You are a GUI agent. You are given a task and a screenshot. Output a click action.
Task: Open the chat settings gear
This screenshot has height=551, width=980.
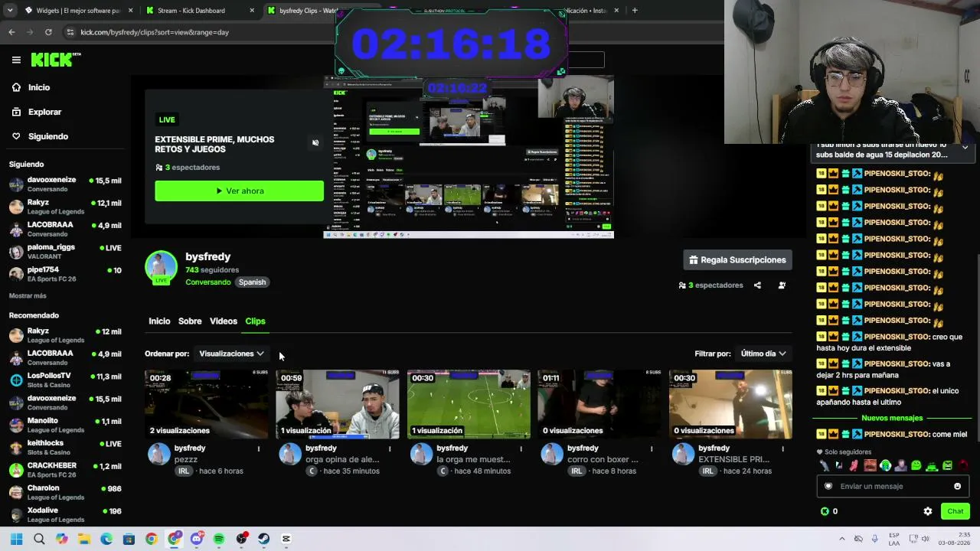[x=928, y=511]
